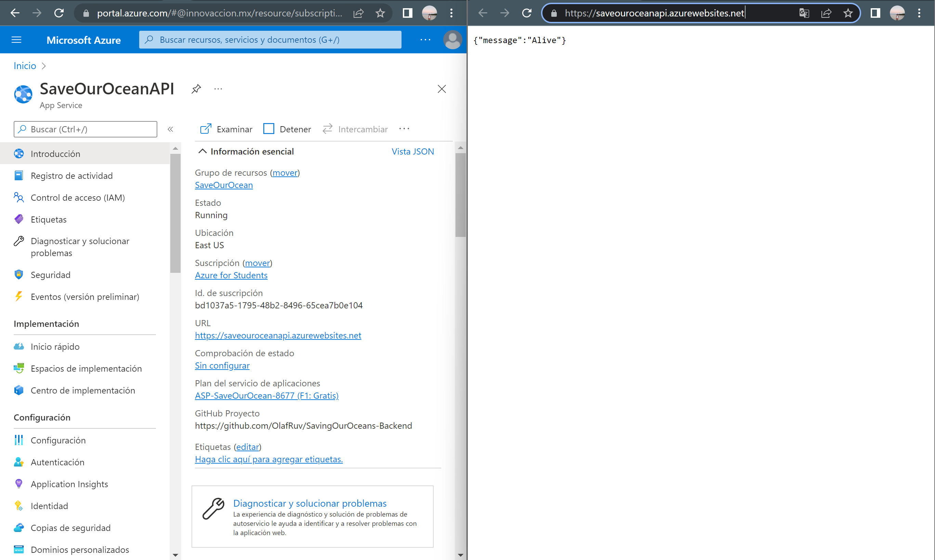The width and height of the screenshot is (935, 560).
Task: Open the Azure portal hamburger menu
Action: click(x=16, y=40)
